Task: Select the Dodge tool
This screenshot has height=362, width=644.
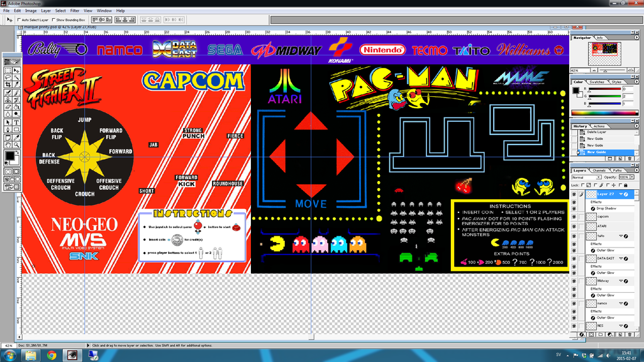Action: pos(16,114)
